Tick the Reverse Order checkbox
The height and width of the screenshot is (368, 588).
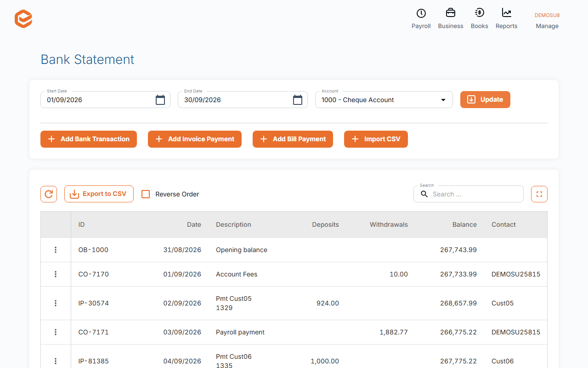[146, 194]
